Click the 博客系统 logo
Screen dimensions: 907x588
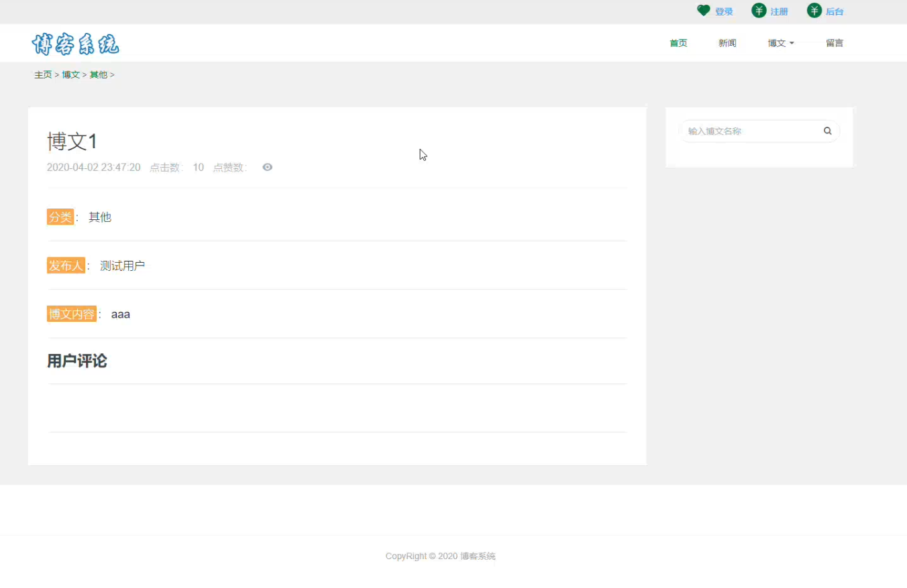tap(76, 44)
